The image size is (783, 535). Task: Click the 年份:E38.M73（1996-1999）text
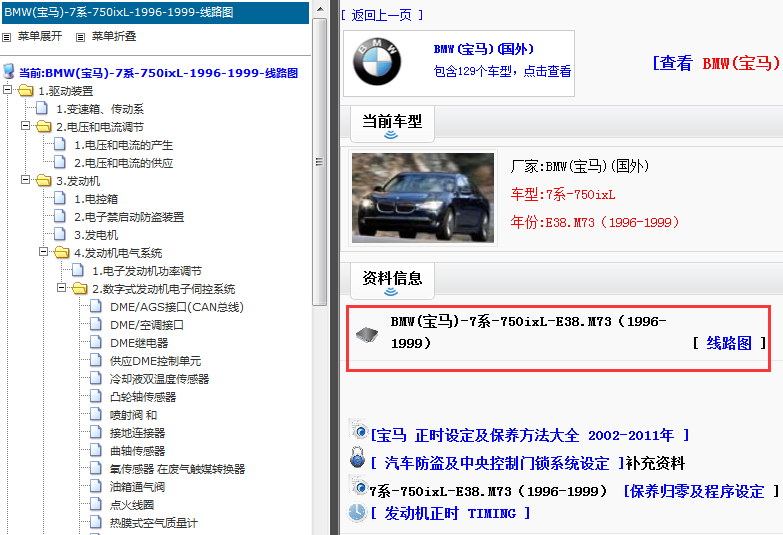pyautogui.click(x=595, y=222)
